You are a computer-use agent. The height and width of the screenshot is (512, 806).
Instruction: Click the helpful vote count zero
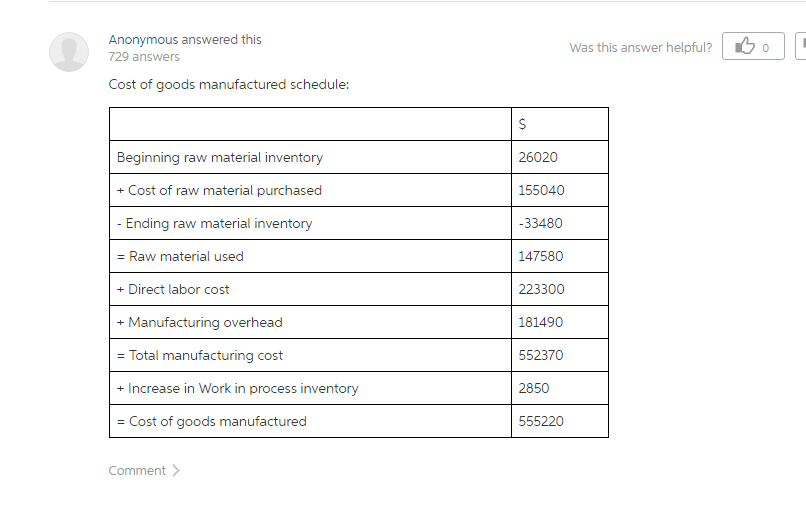pos(765,48)
